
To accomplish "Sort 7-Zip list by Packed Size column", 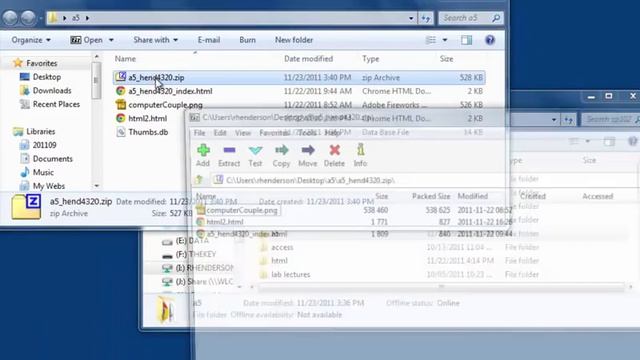I will pyautogui.click(x=431, y=196).
